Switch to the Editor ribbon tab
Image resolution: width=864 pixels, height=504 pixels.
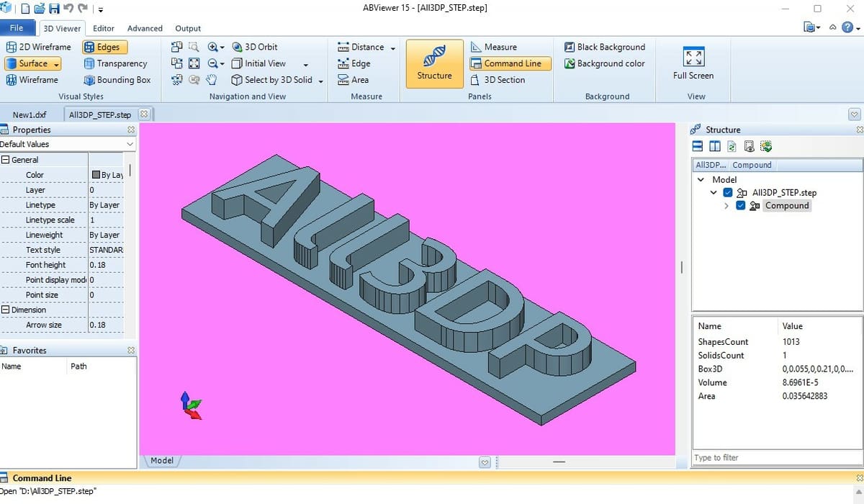104,28
